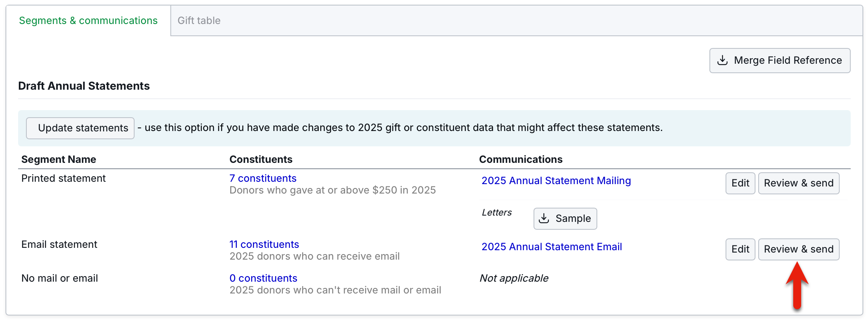
Task: Click the No mail or email segment
Action: point(59,278)
